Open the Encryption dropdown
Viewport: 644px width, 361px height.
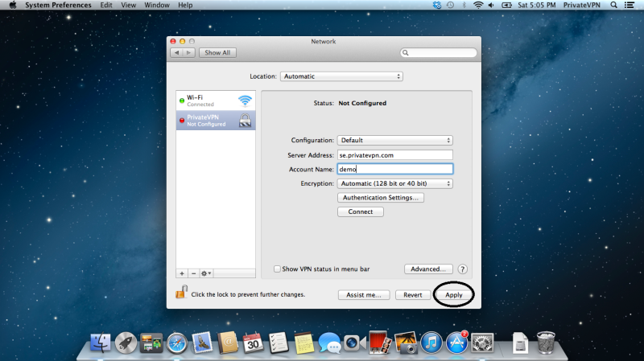pos(394,183)
